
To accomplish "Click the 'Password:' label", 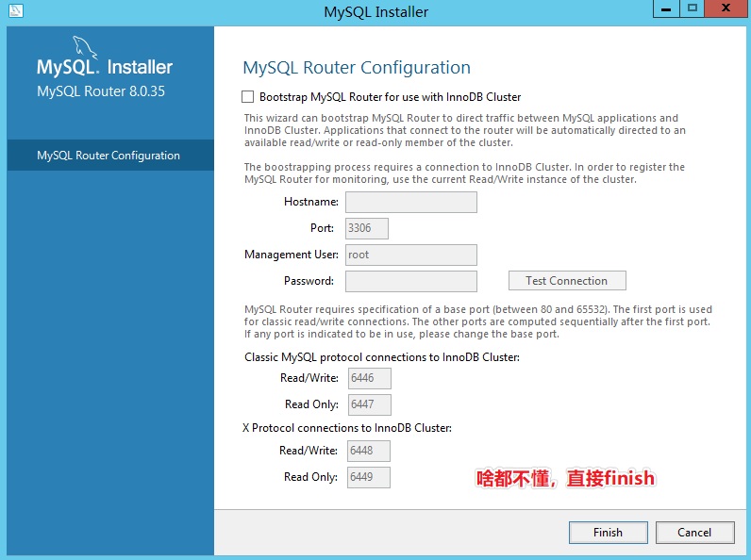I will 309,281.
